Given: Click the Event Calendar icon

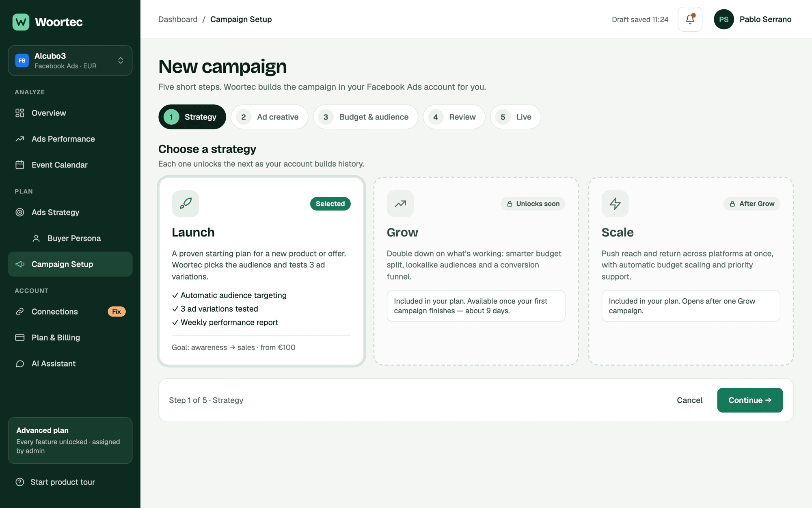Looking at the screenshot, I should 20,165.
